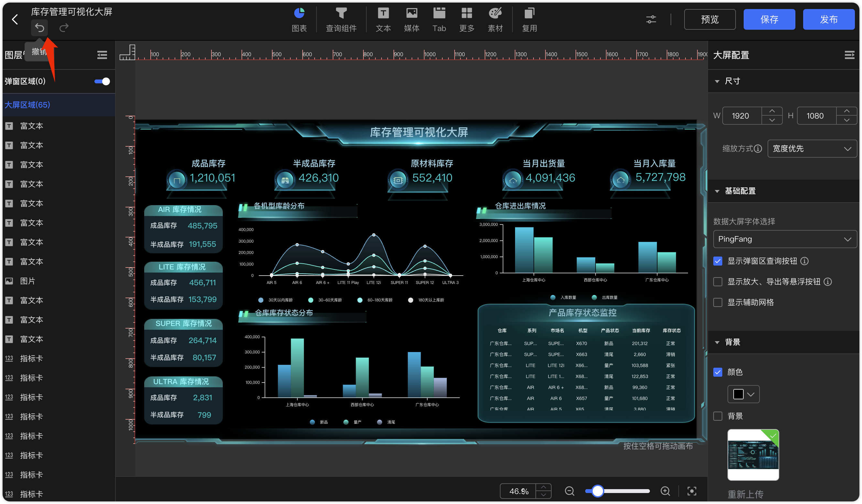The width and height of the screenshot is (862, 504).
Task: Click the 当月入库量 5,727,798 value
Action: 660,177
